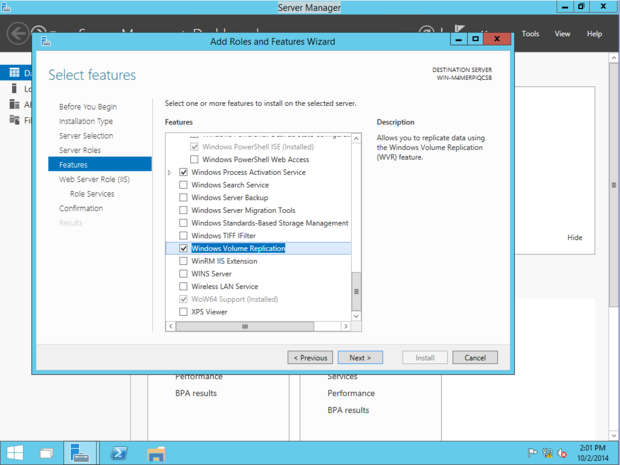Click the Local Server sidebar icon
This screenshot has width=620, height=465.
click(14, 89)
